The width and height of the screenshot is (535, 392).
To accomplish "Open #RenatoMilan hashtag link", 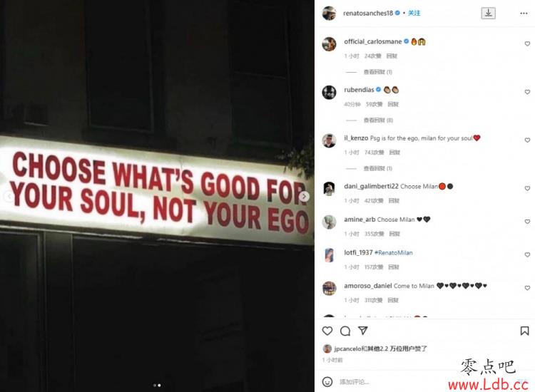I will click(x=394, y=252).
